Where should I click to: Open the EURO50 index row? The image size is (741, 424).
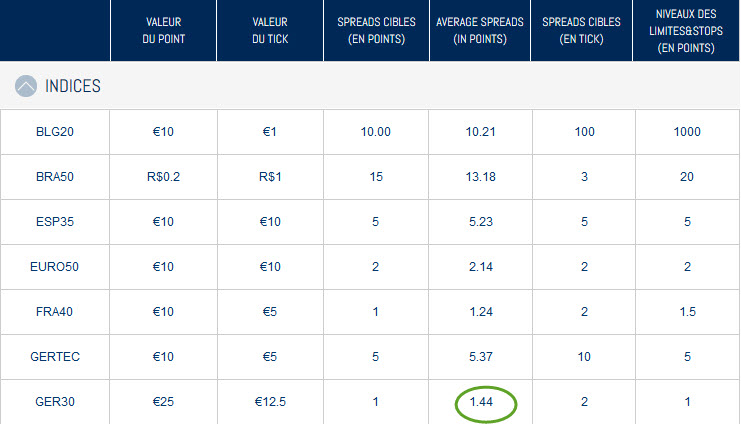pos(55,266)
